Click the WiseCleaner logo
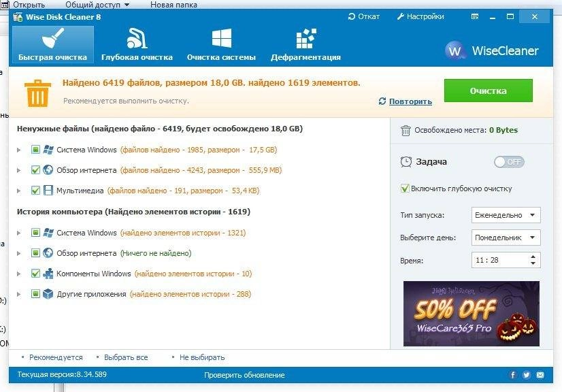This screenshot has width=562, height=392. point(491,50)
